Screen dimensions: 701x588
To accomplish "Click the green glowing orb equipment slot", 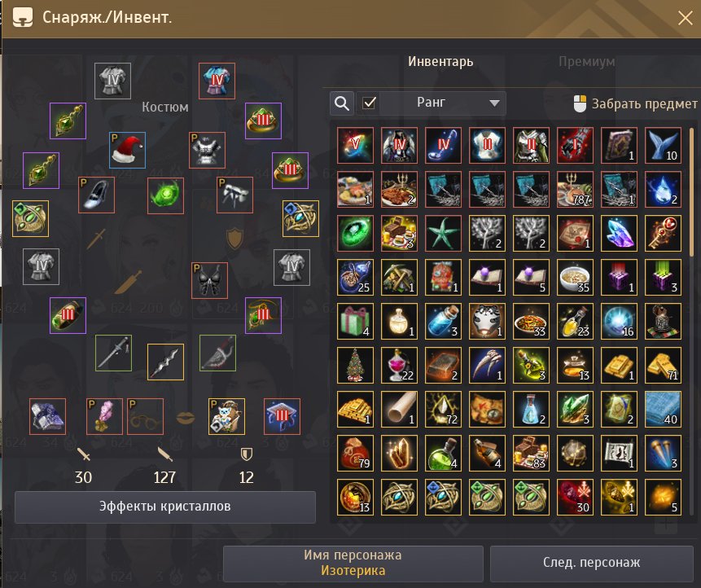I will (x=165, y=195).
